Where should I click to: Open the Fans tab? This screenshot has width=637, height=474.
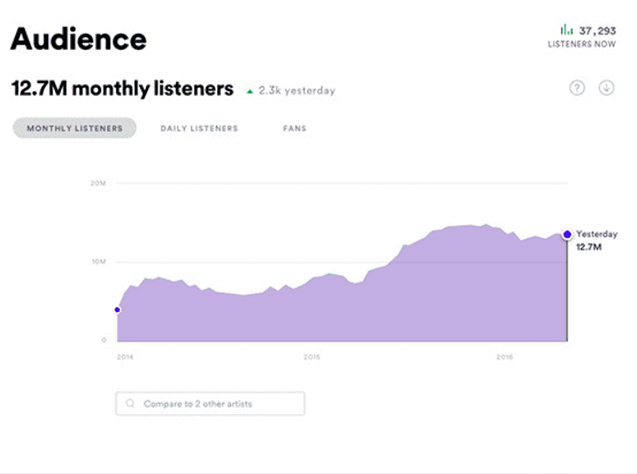pyautogui.click(x=295, y=129)
